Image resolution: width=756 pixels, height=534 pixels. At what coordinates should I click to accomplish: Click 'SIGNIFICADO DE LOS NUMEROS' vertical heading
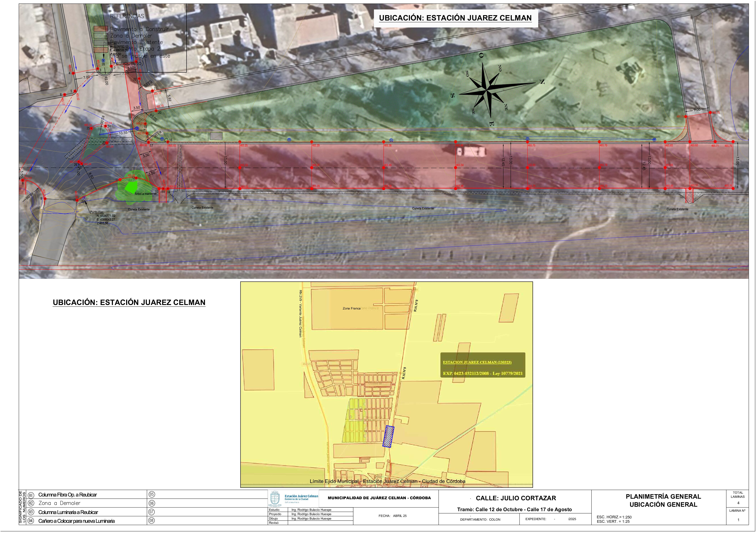pyautogui.click(x=22, y=507)
